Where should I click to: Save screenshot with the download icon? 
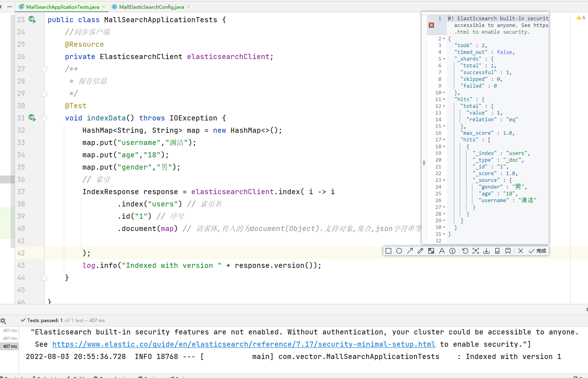click(487, 251)
